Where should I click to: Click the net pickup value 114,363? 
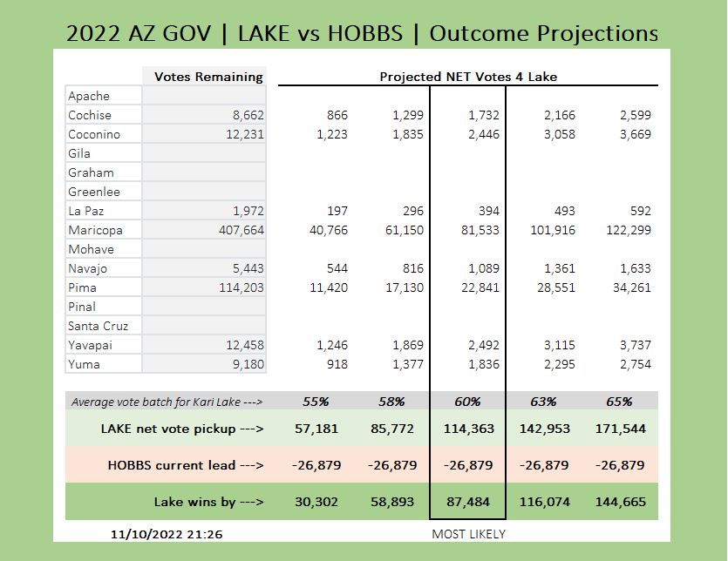[468, 429]
